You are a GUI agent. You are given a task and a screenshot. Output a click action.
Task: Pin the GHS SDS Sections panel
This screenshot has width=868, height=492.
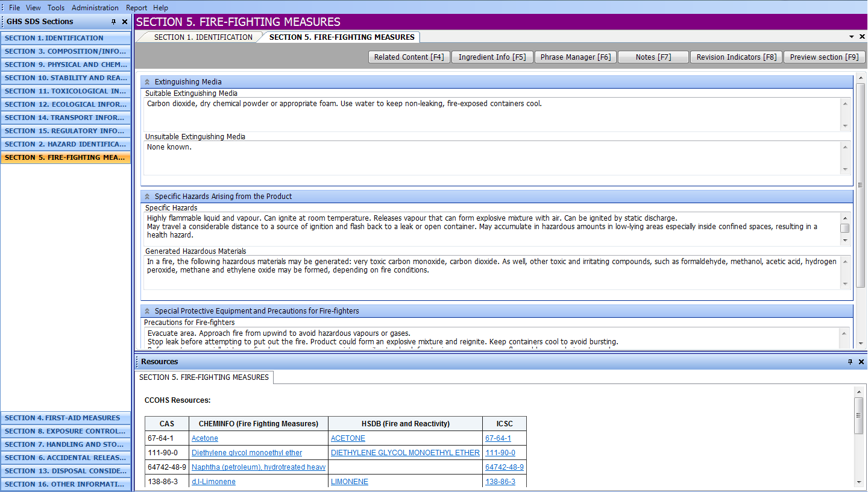[x=113, y=22]
